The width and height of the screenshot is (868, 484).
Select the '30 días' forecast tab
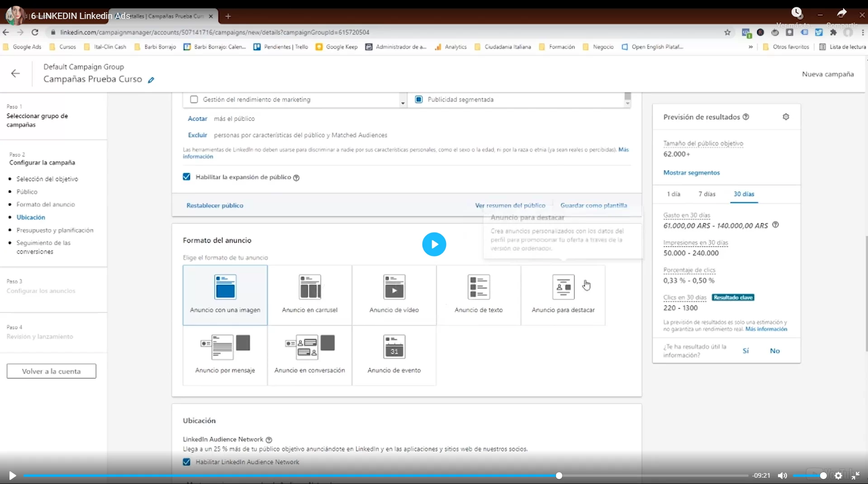pyautogui.click(x=744, y=194)
